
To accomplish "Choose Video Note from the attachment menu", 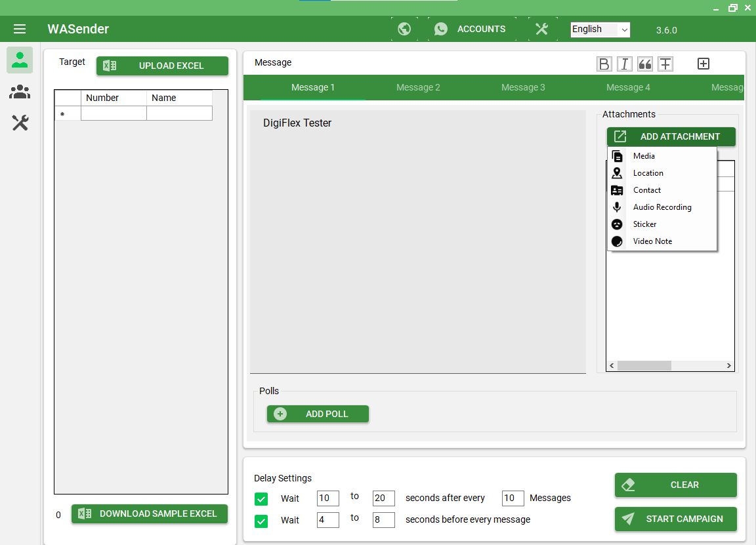I will click(662, 241).
